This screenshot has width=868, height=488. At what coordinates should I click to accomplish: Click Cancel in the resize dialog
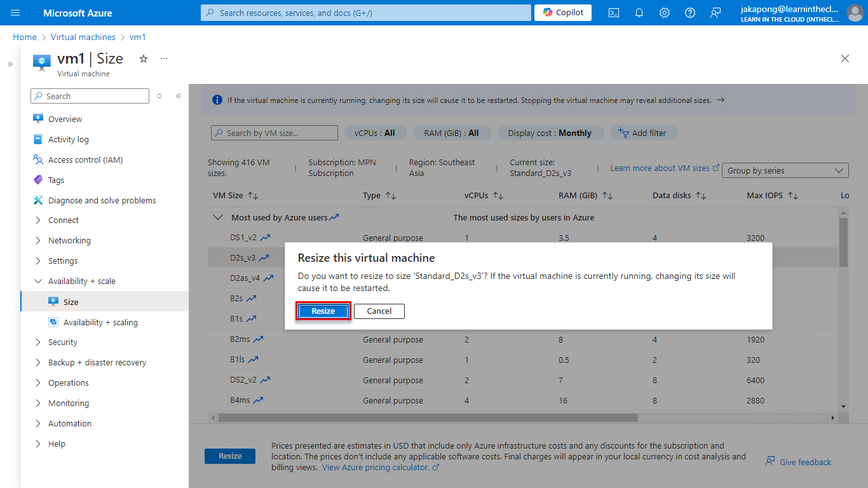coord(379,311)
